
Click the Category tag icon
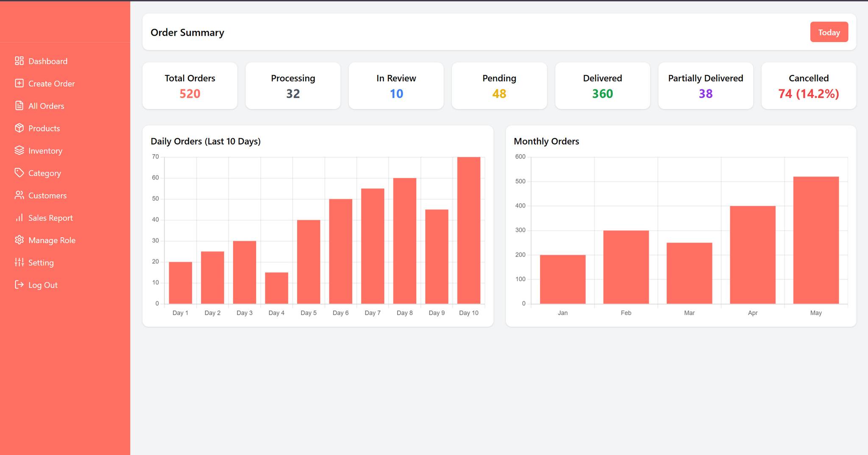coord(19,173)
